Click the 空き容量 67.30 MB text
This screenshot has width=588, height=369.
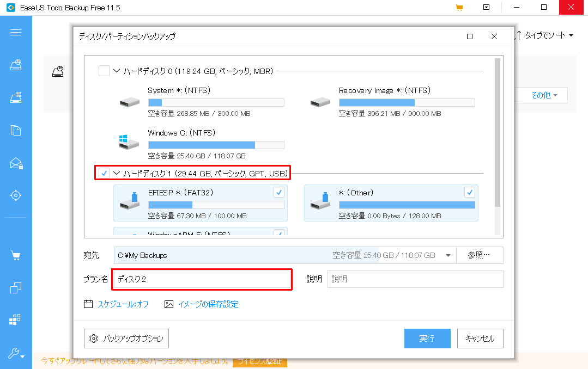click(197, 216)
